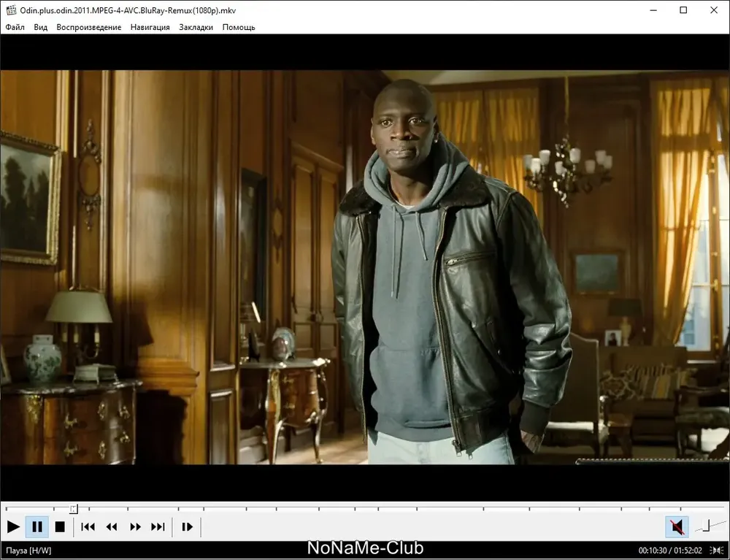Maximize the player window
730x560 pixels.
[683, 9]
